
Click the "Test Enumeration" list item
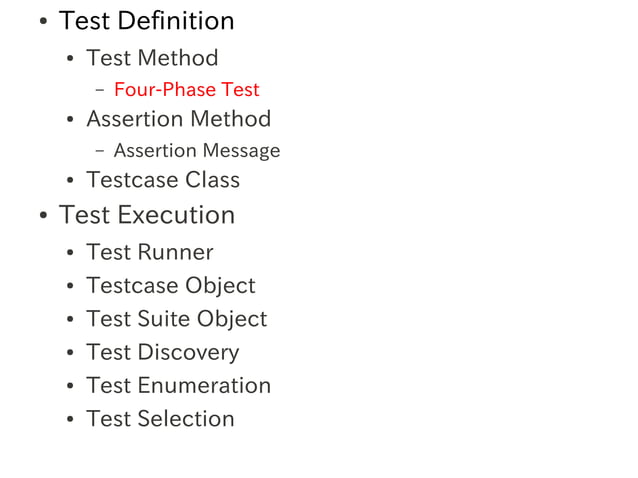point(178,385)
